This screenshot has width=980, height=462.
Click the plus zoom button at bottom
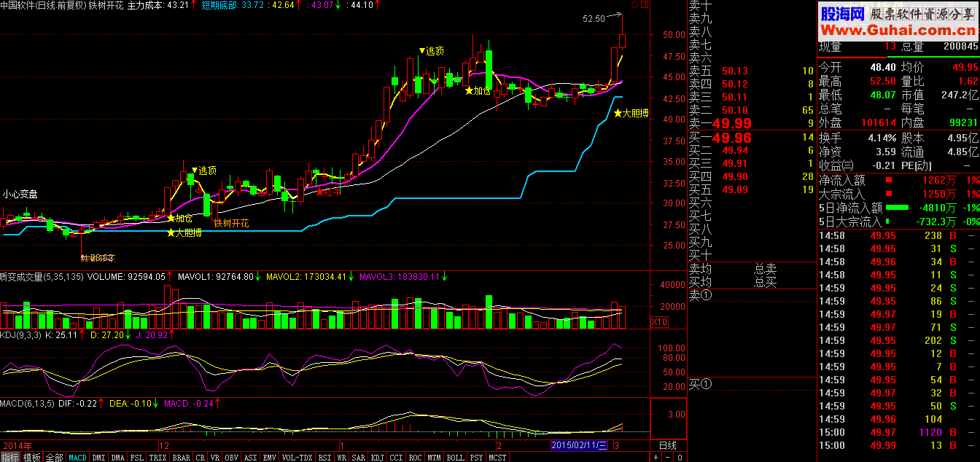[x=656, y=457]
